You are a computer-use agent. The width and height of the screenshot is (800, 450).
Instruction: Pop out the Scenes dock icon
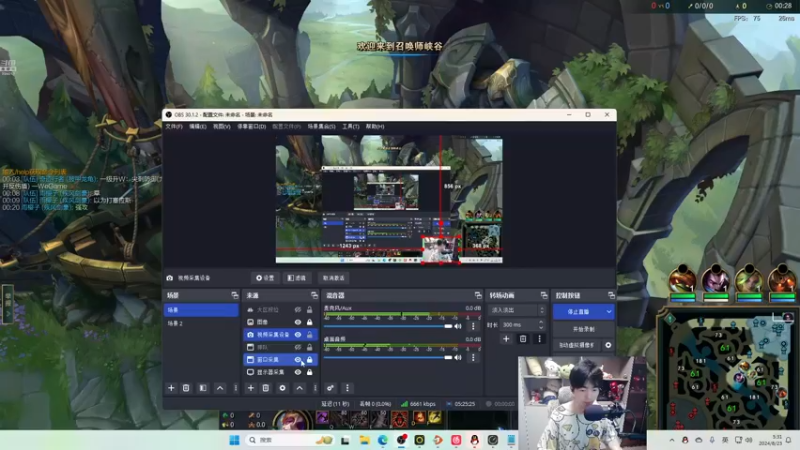tap(235, 295)
